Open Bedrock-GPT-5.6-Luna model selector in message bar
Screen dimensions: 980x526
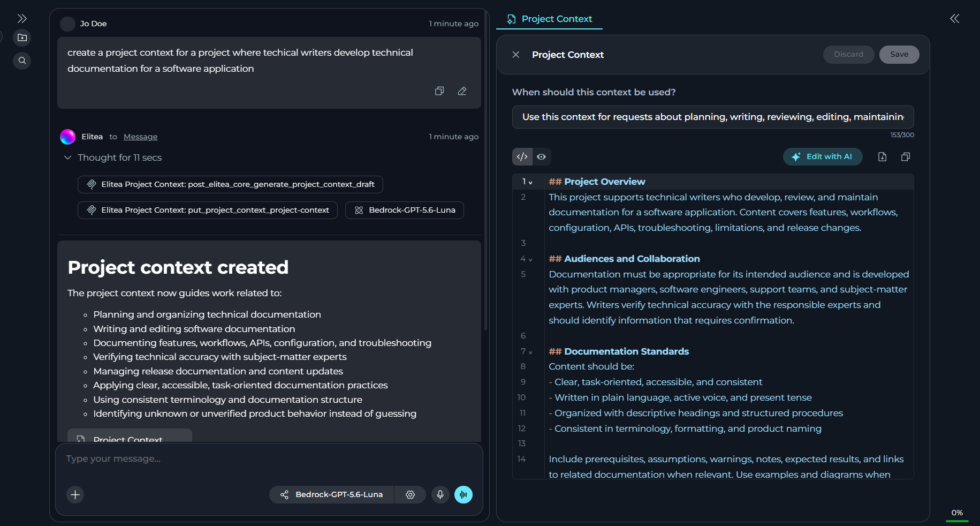(x=332, y=494)
